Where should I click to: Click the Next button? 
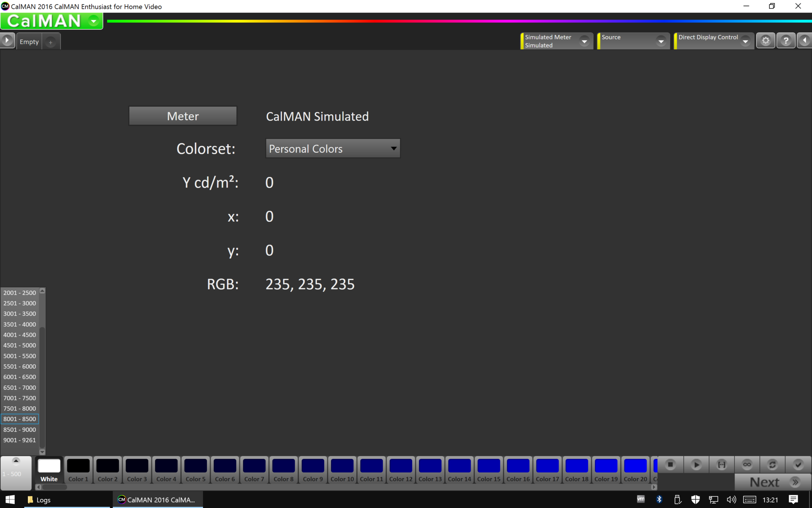pos(773,482)
